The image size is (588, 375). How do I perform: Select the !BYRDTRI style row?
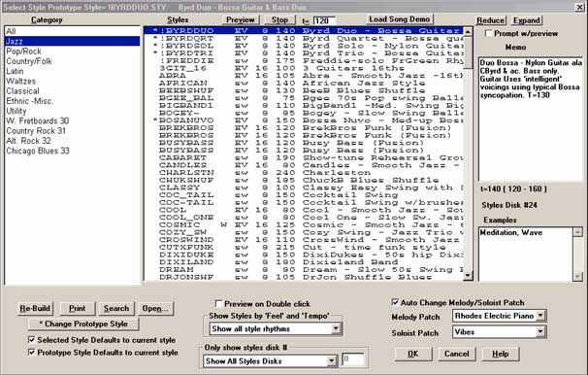pos(304,53)
